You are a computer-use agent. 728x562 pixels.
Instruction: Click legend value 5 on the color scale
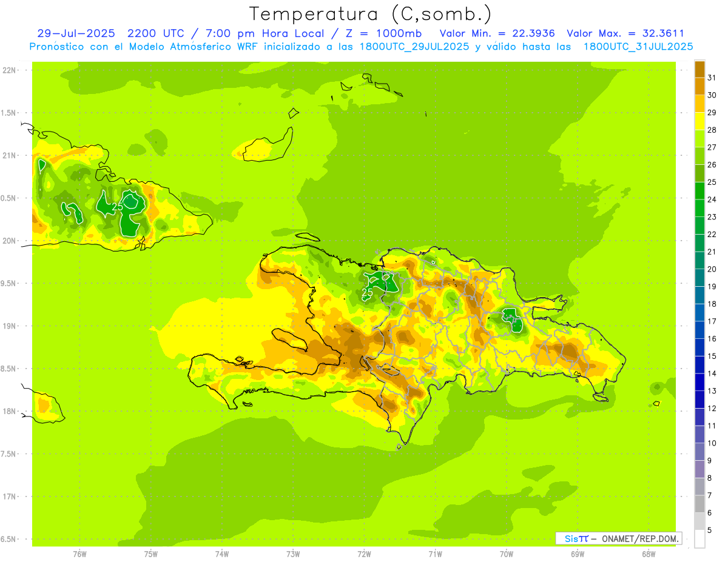[x=710, y=530]
